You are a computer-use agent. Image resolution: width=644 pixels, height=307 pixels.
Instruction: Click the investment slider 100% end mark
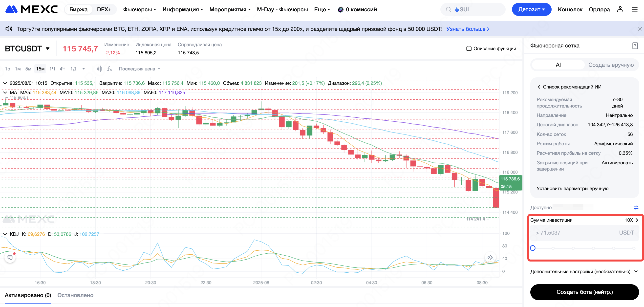point(634,248)
